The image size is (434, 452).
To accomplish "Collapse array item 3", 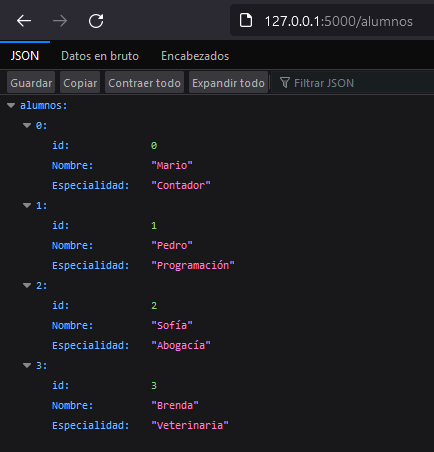I will pyautogui.click(x=27, y=366).
